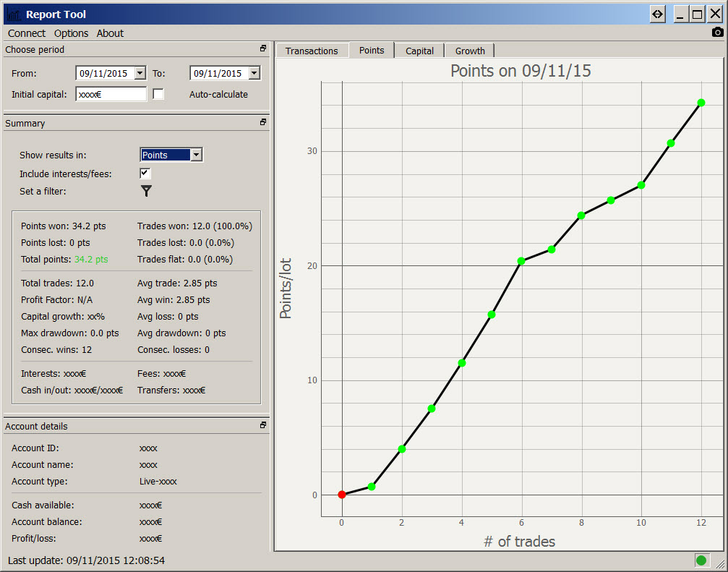Open the Options menu

[71, 33]
